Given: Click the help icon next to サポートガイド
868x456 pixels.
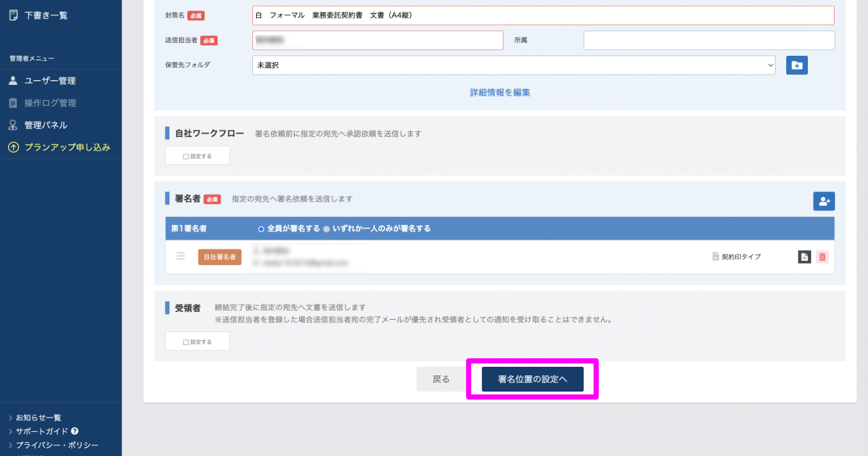Looking at the screenshot, I should 74,431.
